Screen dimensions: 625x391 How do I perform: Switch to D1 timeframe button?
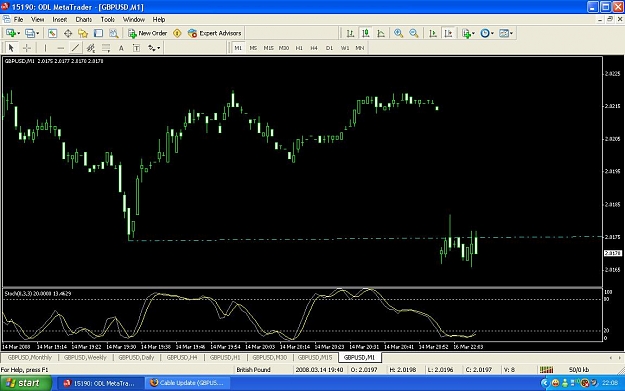point(329,48)
